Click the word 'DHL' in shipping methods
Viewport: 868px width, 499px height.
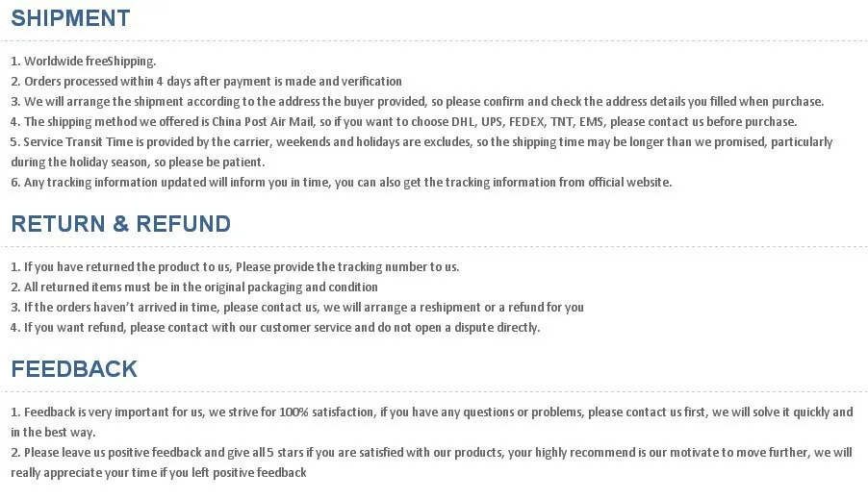[x=463, y=122]
